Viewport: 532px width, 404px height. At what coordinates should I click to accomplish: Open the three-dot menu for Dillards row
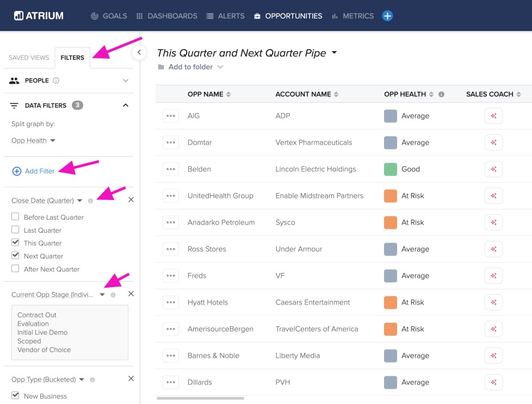pos(171,382)
